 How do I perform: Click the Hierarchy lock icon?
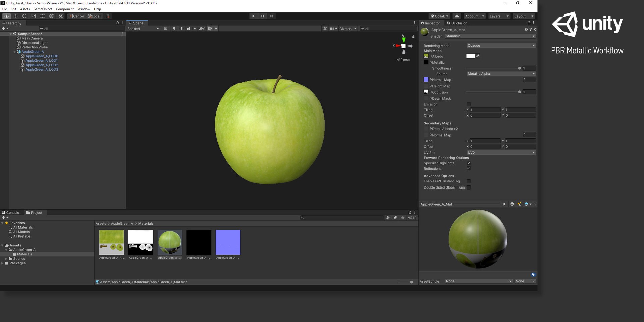(x=118, y=23)
